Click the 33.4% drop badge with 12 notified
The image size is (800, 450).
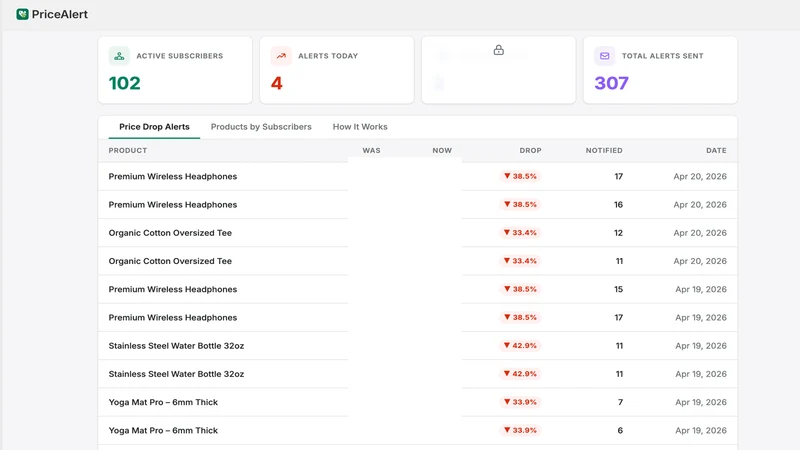tap(520, 233)
